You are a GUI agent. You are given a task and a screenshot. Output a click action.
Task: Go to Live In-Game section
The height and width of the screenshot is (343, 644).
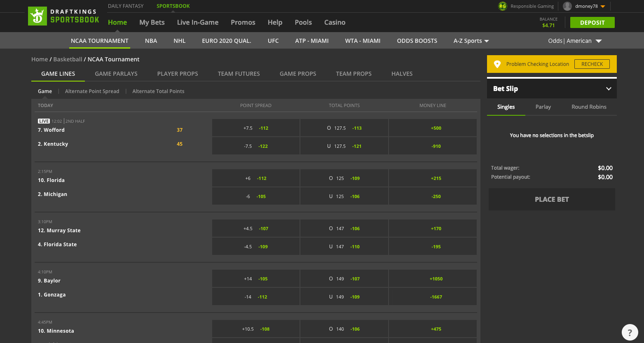198,22
